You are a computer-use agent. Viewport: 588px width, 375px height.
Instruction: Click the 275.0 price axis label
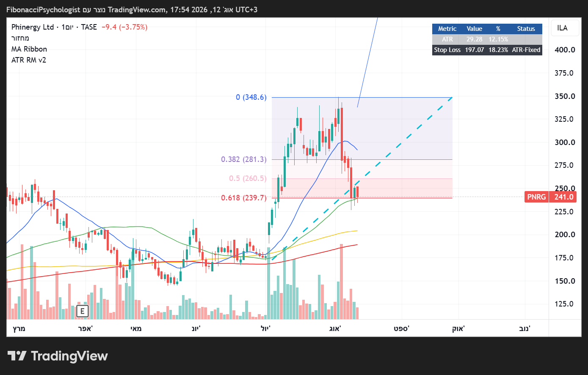point(565,165)
